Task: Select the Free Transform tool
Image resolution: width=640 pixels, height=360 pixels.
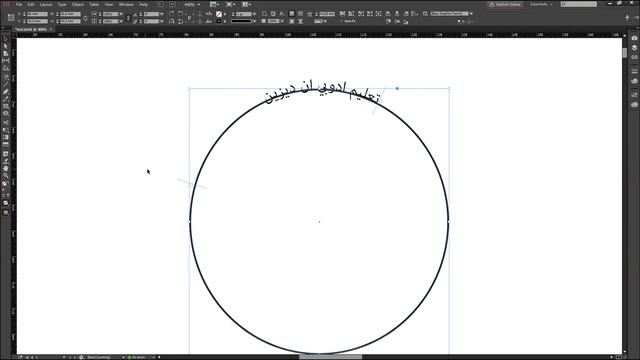Action: (5, 130)
